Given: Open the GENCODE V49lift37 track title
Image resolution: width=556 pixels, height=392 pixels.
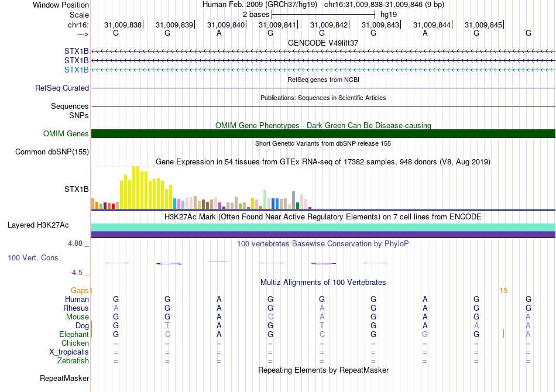Looking at the screenshot, I should point(323,43).
